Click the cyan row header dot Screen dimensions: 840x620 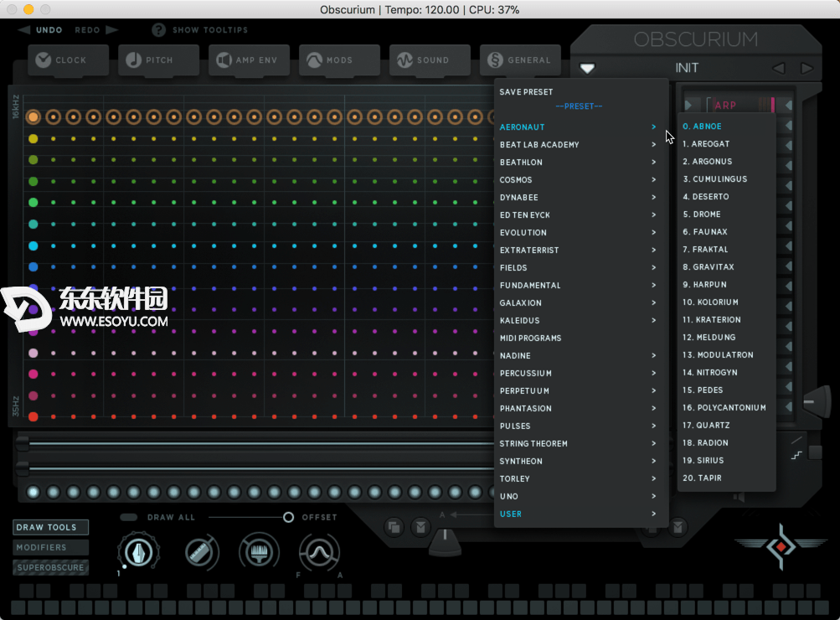click(33, 246)
